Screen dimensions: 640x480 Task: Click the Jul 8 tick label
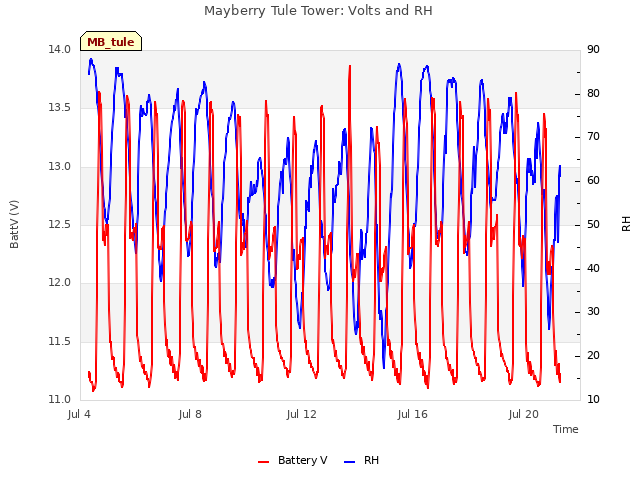pyautogui.click(x=190, y=414)
